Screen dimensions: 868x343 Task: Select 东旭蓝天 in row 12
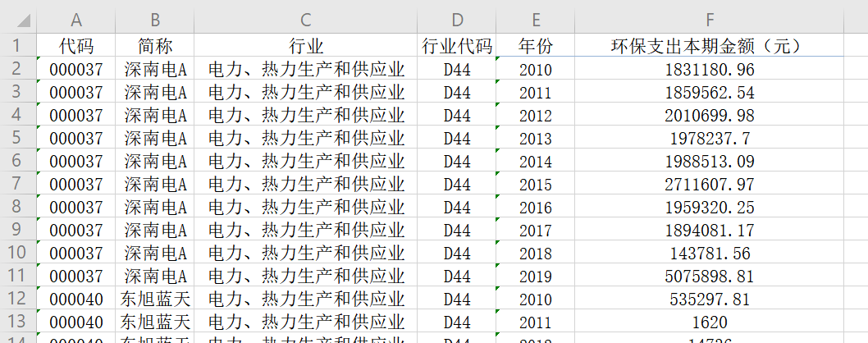tap(155, 300)
